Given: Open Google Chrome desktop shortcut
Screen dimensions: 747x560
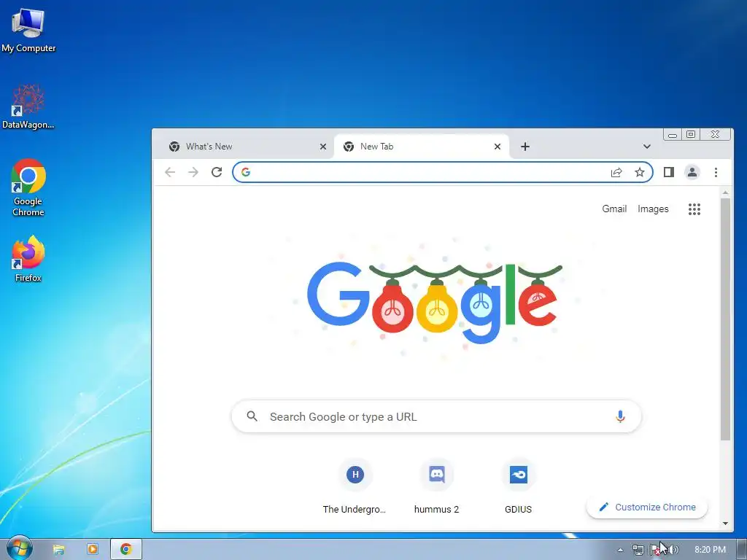Looking at the screenshot, I should [28, 187].
